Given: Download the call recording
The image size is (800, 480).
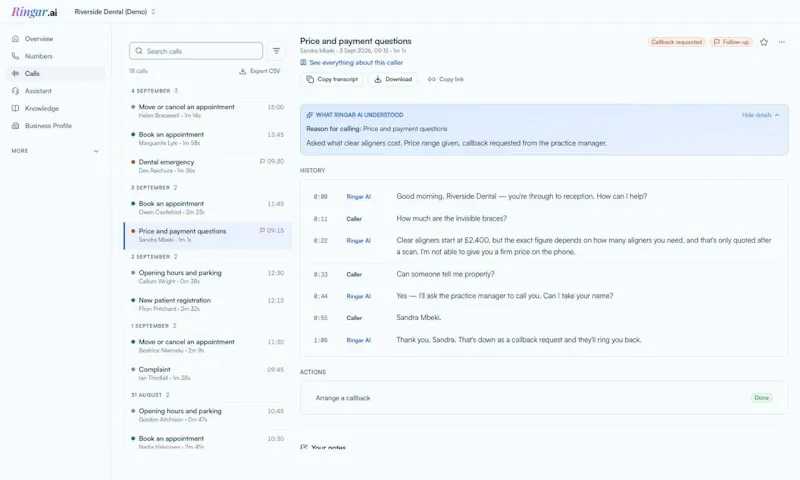Looking at the screenshot, I should [393, 79].
